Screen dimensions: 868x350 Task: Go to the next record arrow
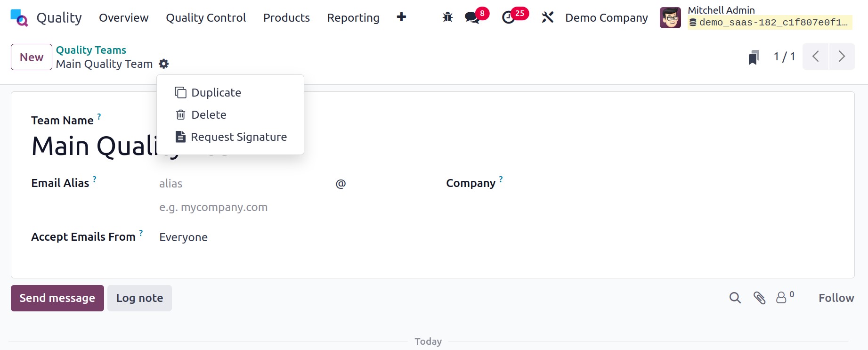tap(842, 57)
